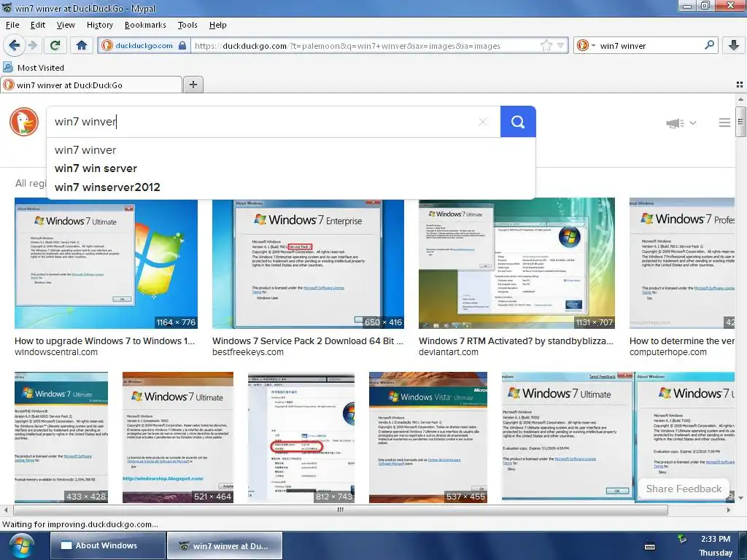Open the home page with the house icon
The image size is (747, 560).
[x=82, y=46]
